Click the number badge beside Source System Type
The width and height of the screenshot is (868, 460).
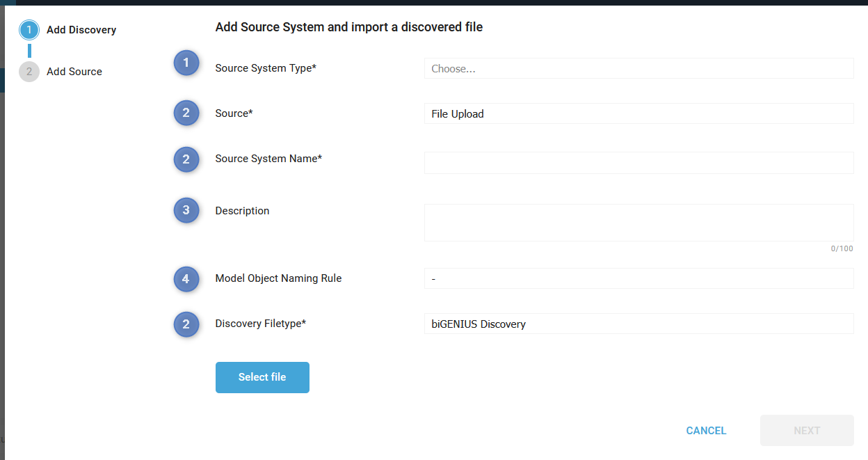(x=186, y=63)
